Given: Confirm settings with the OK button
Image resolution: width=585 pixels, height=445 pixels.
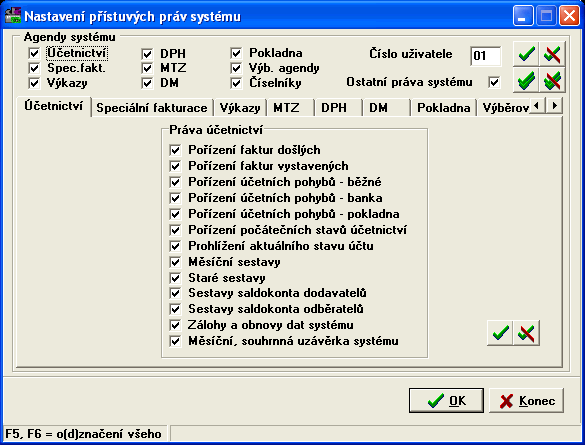Looking at the screenshot, I should pyautogui.click(x=446, y=401).
